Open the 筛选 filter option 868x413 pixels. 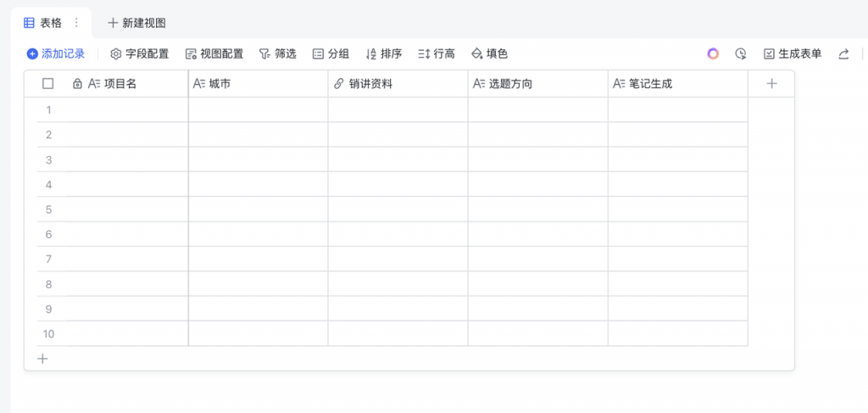click(x=278, y=53)
